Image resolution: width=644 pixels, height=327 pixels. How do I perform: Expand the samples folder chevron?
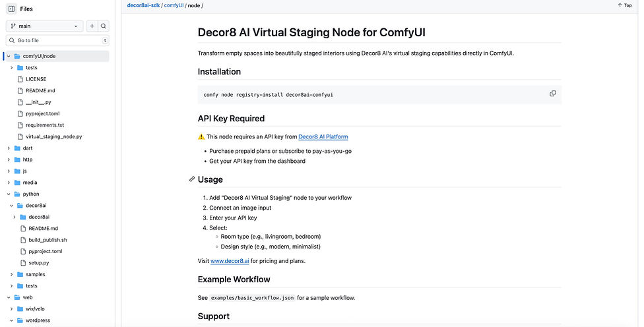click(x=11, y=274)
